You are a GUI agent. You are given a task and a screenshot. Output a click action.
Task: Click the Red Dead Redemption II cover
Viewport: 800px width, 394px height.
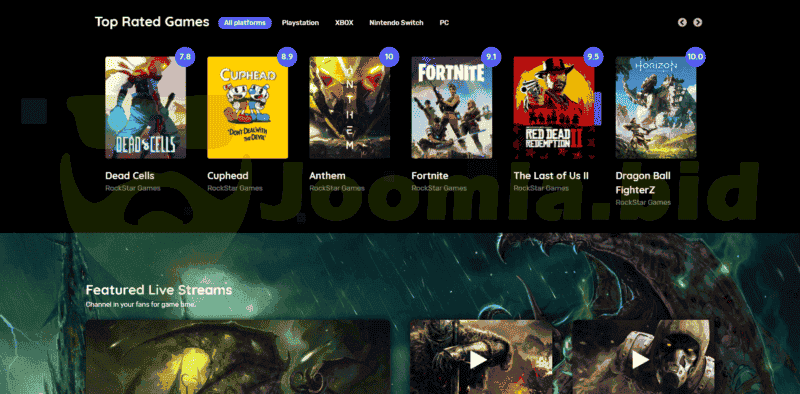point(554,108)
